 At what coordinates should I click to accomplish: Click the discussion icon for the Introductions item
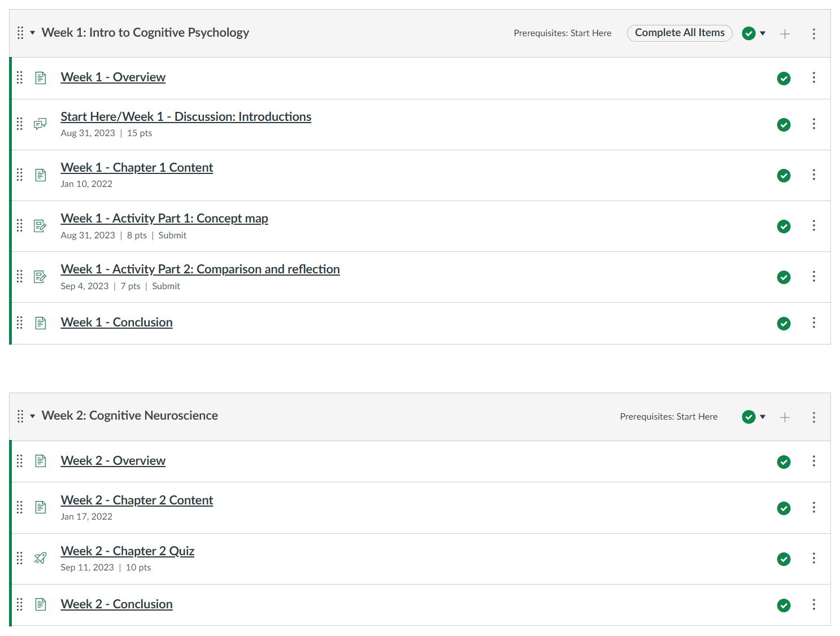pos(40,124)
